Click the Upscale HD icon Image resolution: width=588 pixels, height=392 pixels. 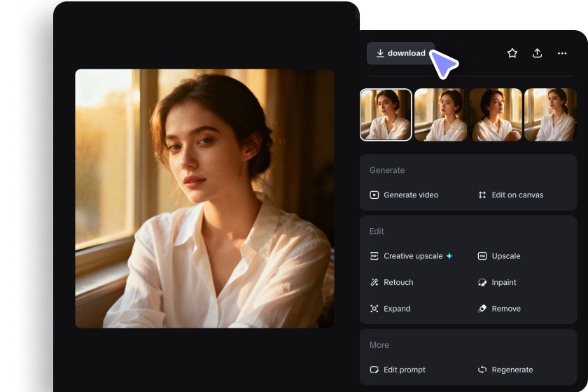coord(482,256)
